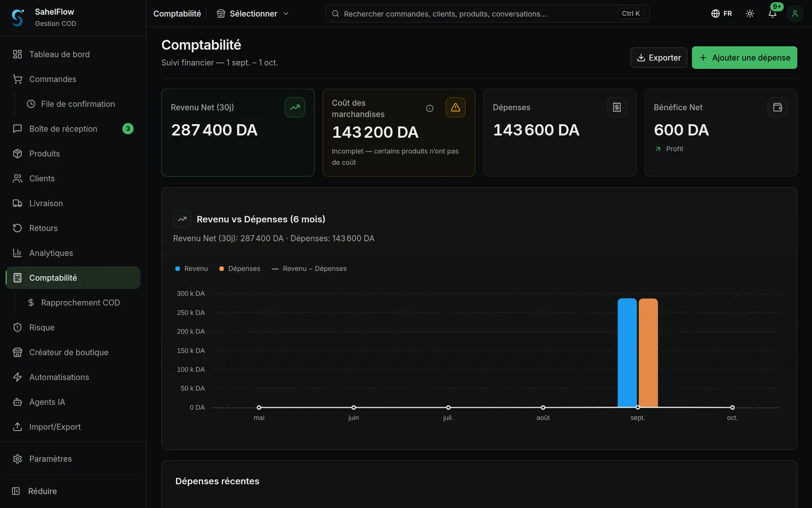Click the blue Revenu bar for sept.
This screenshot has height=508, width=812.
coord(627,353)
